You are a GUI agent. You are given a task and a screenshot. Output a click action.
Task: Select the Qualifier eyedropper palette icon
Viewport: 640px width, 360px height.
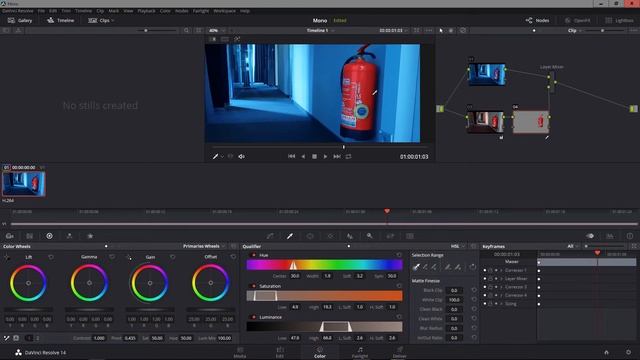[290, 236]
